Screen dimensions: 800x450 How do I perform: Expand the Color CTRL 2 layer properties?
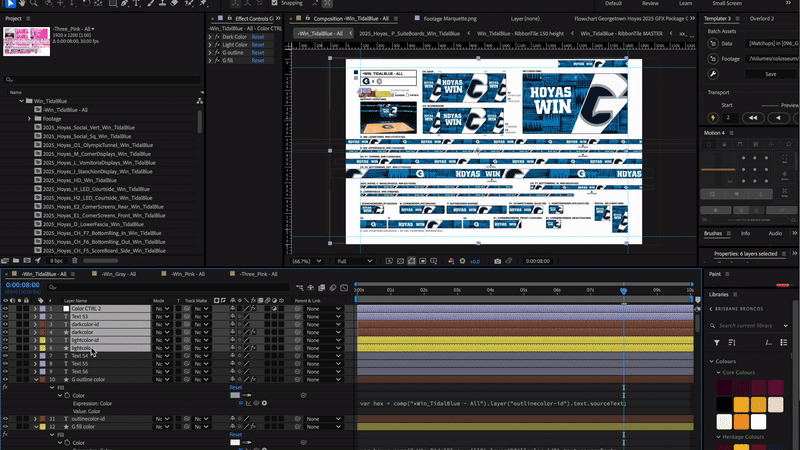(x=35, y=309)
